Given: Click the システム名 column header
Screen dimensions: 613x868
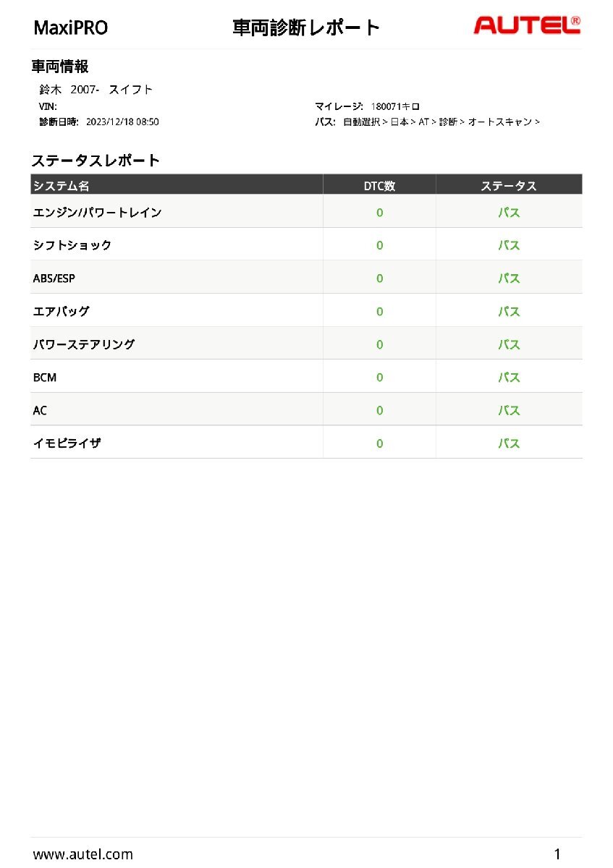Looking at the screenshot, I should (x=62, y=186).
